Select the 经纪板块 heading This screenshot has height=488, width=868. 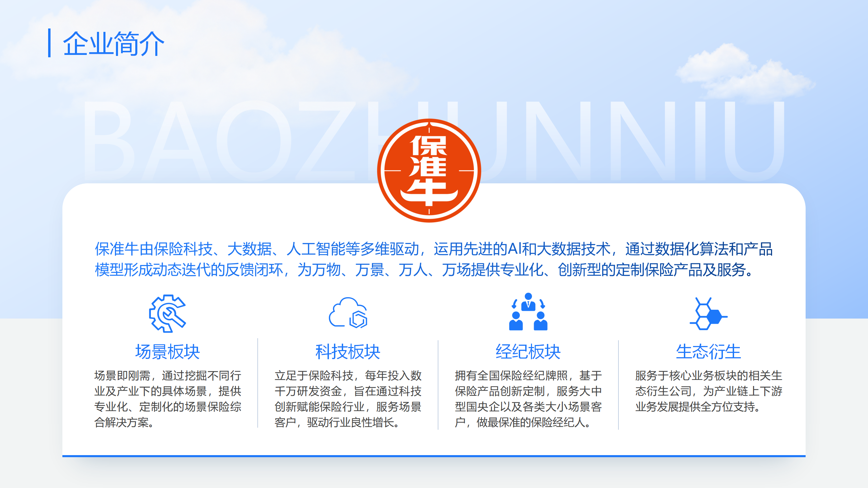pos(528,351)
